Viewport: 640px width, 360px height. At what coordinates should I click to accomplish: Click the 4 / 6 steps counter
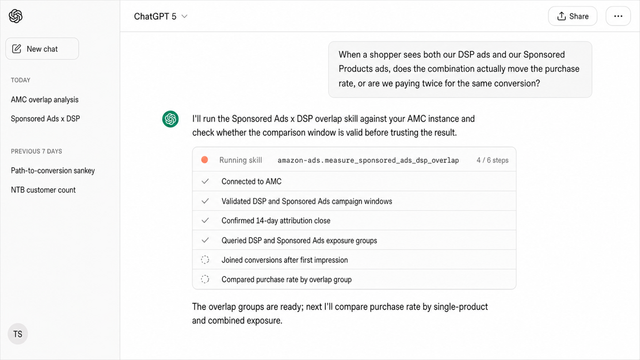pyautogui.click(x=492, y=160)
